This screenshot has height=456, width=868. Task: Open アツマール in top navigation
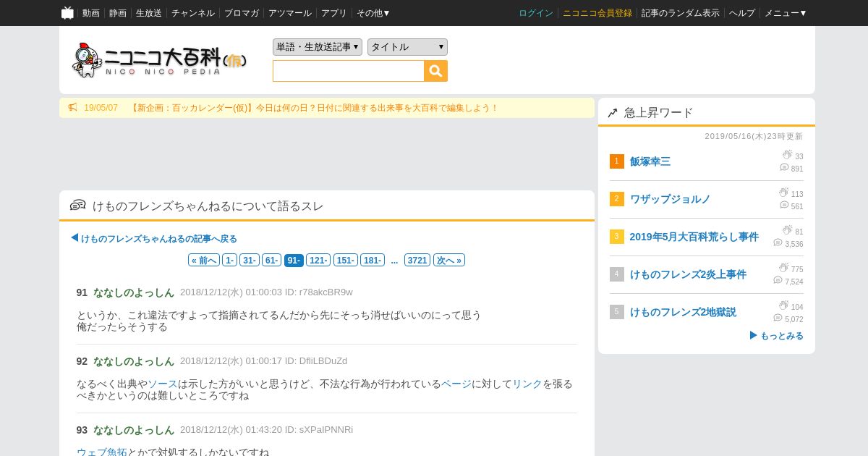tap(290, 13)
